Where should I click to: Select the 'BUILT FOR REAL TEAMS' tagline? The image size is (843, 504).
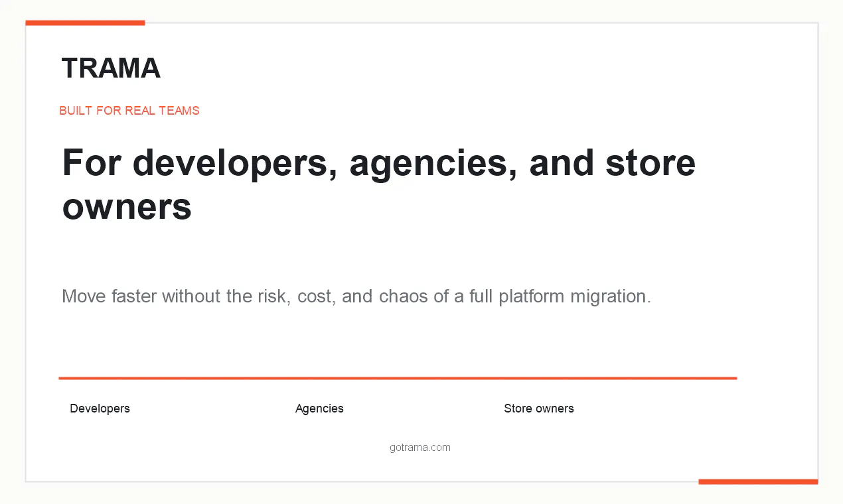pyautogui.click(x=129, y=111)
